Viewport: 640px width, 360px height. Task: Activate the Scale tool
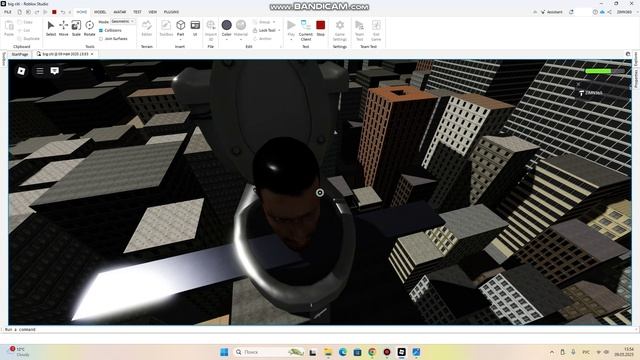point(76,28)
